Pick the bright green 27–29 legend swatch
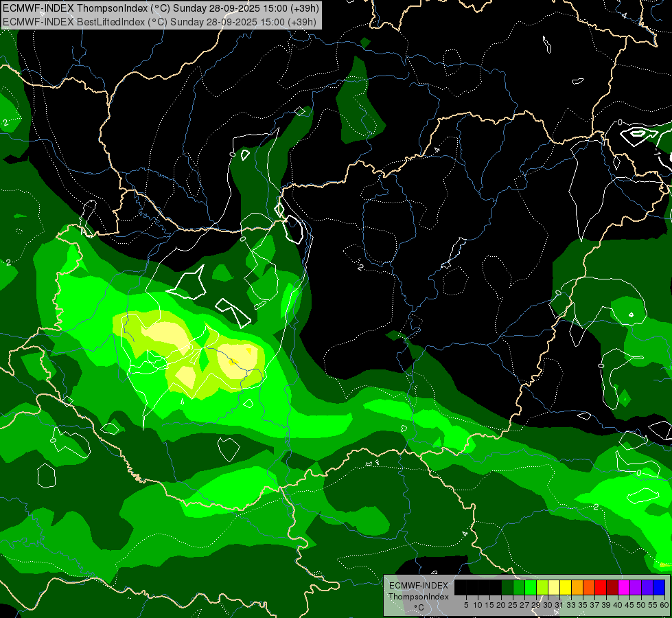The height and width of the screenshot is (618, 672). (531, 587)
